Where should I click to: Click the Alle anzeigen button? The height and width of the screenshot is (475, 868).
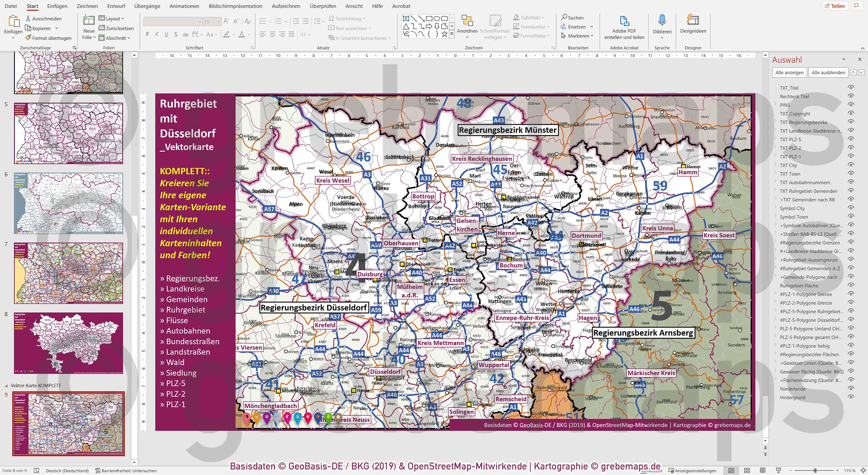(789, 72)
